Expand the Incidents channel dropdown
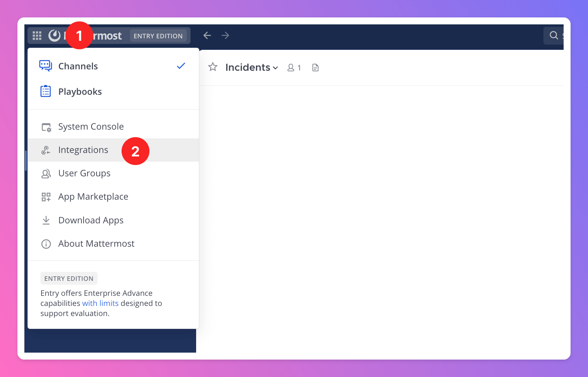This screenshot has width=588, height=377. [252, 67]
